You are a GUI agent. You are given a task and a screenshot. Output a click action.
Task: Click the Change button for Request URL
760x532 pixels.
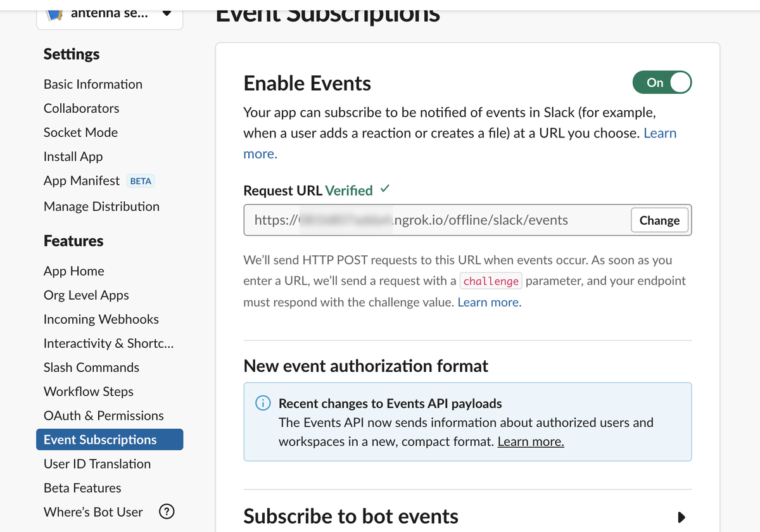coord(659,220)
